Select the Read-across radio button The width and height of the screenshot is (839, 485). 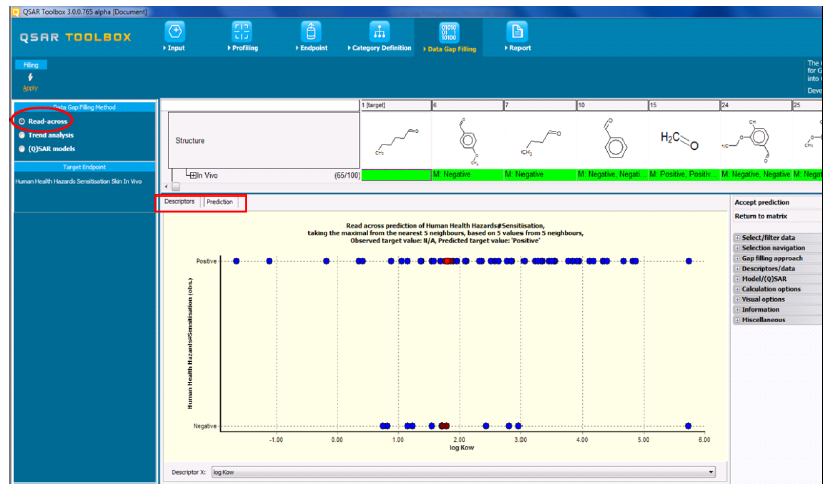[22, 122]
